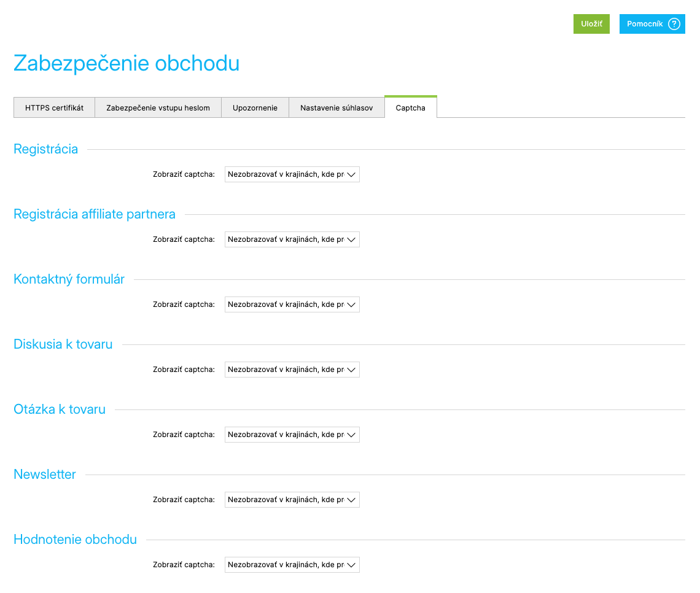Click Zobraziť captcha label under Diskusia k tovaru
Screen dimensions: 700x593
pyautogui.click(x=184, y=370)
